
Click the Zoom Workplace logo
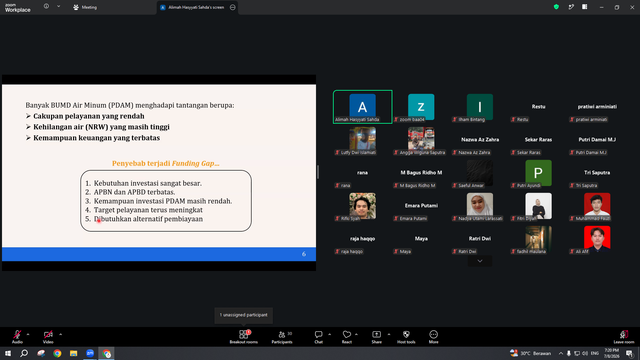click(18, 7)
